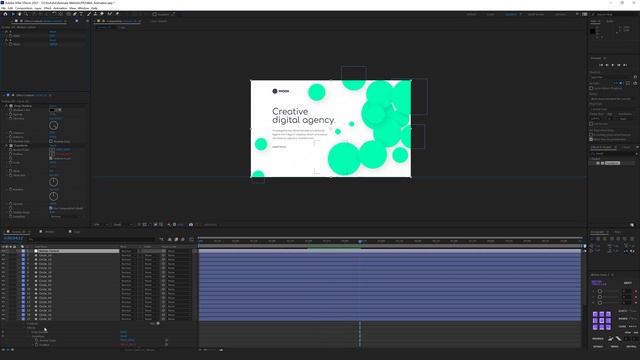640x360 pixels.
Task: Select the Brush tool
Action: coord(89,14)
